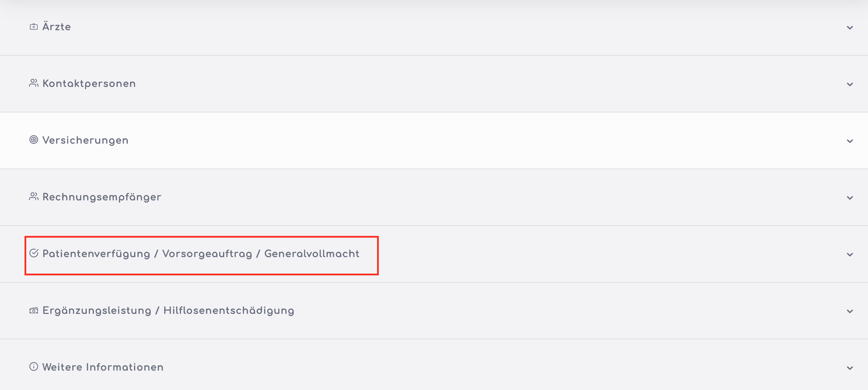Screen dimensions: 868x390
Task: Click the people icon next to Kontaktpersonen
Action: 34,83
